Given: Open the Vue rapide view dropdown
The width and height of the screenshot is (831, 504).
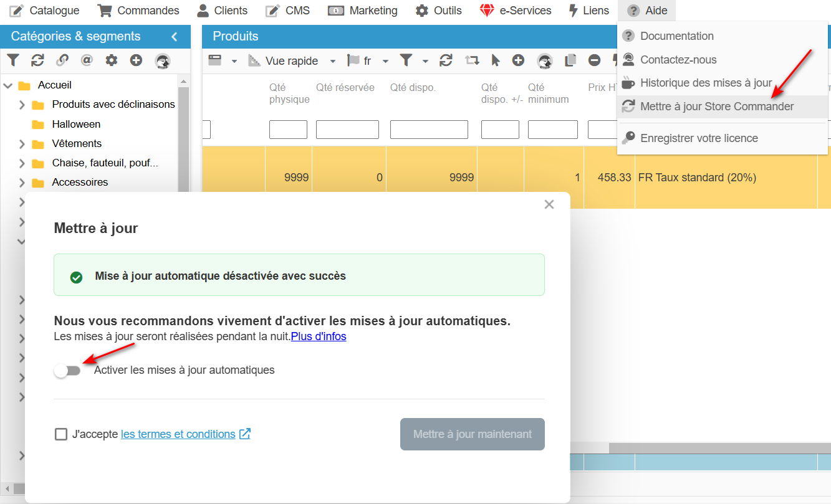Looking at the screenshot, I should point(333,61).
